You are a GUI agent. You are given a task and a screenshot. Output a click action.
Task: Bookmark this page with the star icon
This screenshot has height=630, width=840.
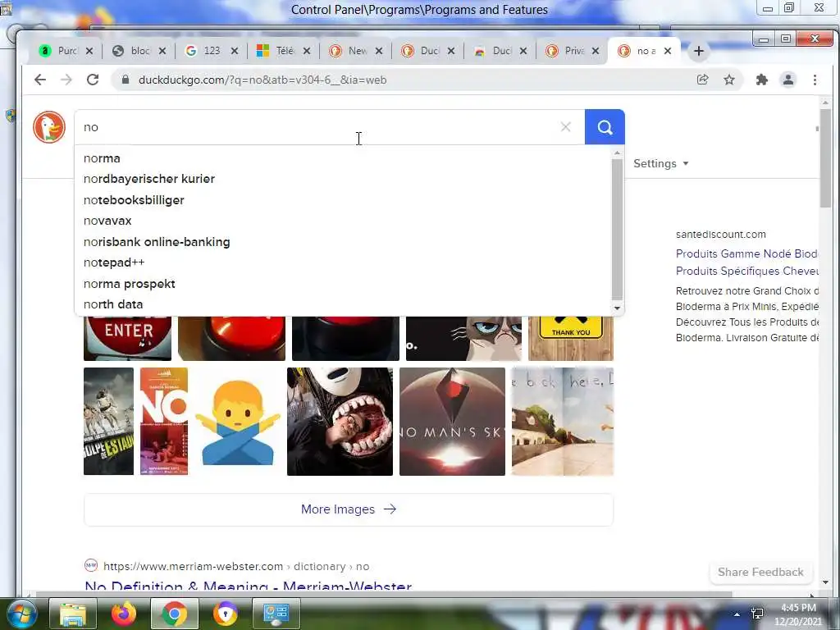point(729,80)
